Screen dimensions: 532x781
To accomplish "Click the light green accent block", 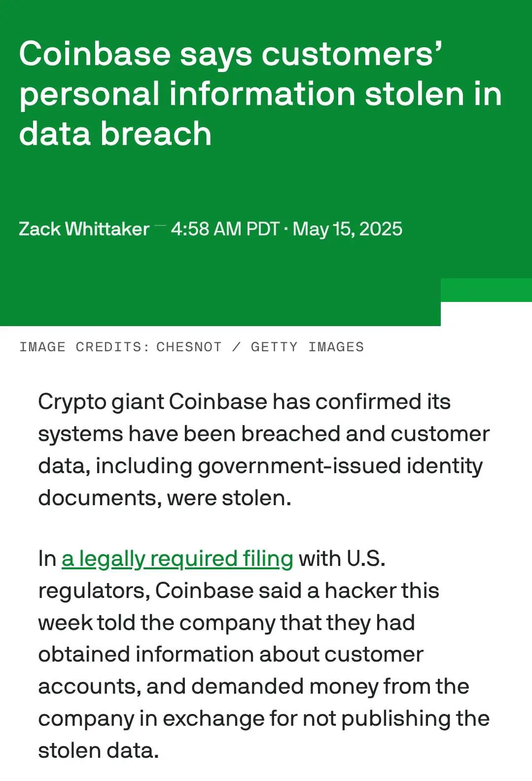I will coord(486,290).
